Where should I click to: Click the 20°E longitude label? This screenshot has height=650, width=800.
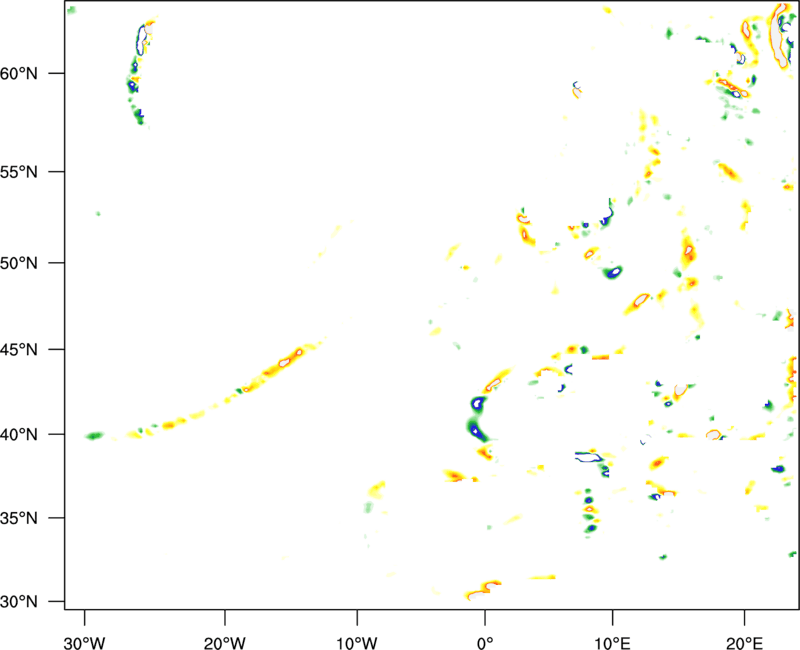[x=744, y=643]
